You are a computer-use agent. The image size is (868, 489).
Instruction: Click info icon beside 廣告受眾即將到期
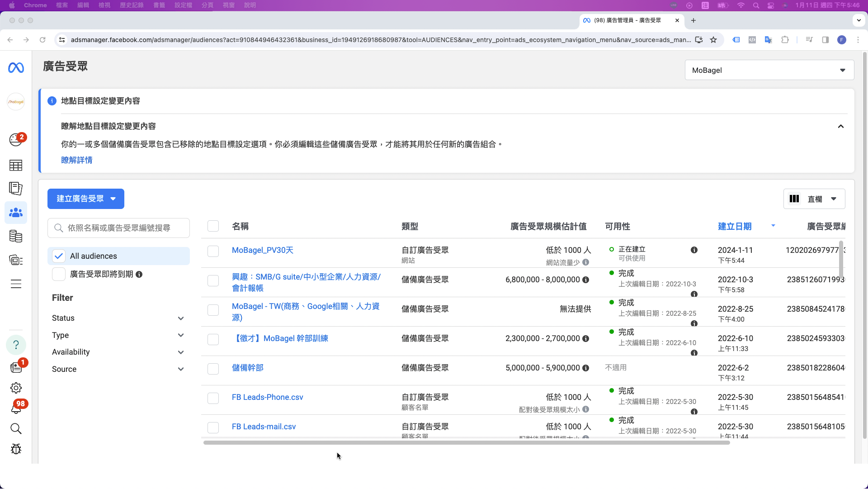pyautogui.click(x=139, y=275)
